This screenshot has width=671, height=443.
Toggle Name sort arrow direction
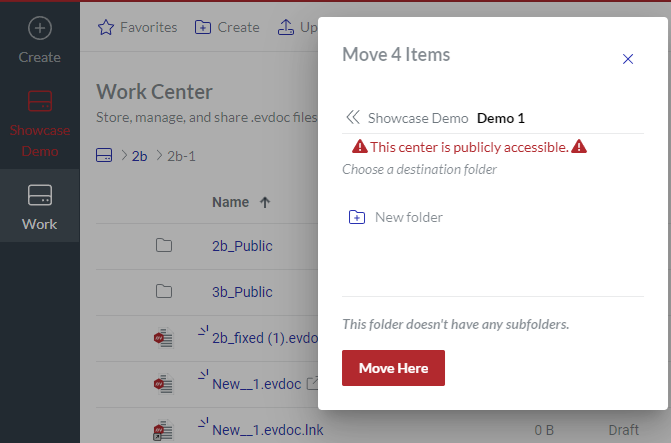[x=265, y=202]
